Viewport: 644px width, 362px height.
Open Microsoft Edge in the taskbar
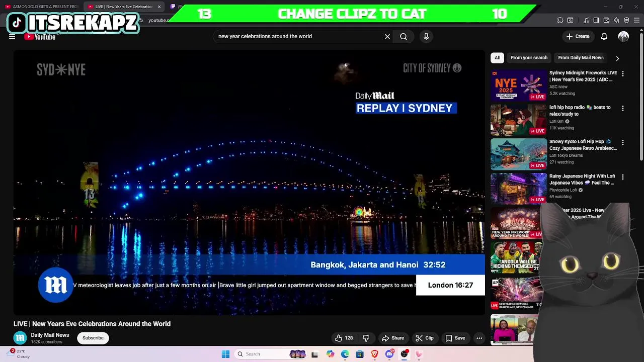345,354
